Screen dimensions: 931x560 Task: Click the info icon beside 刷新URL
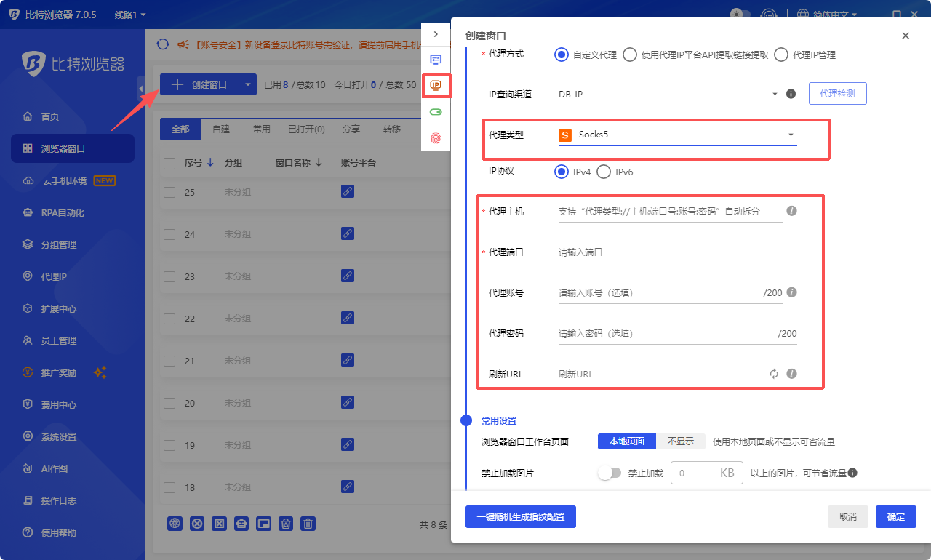[x=791, y=374]
